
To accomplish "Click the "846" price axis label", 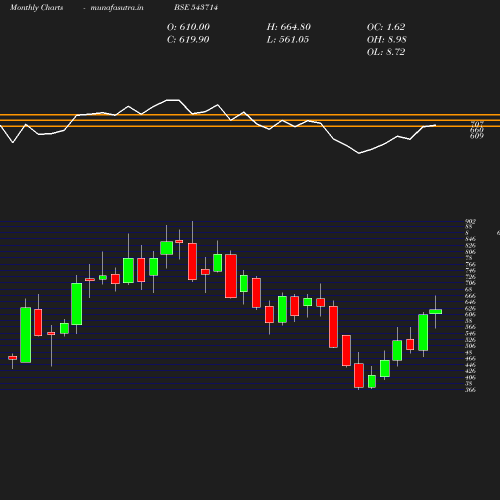I will (470, 239).
